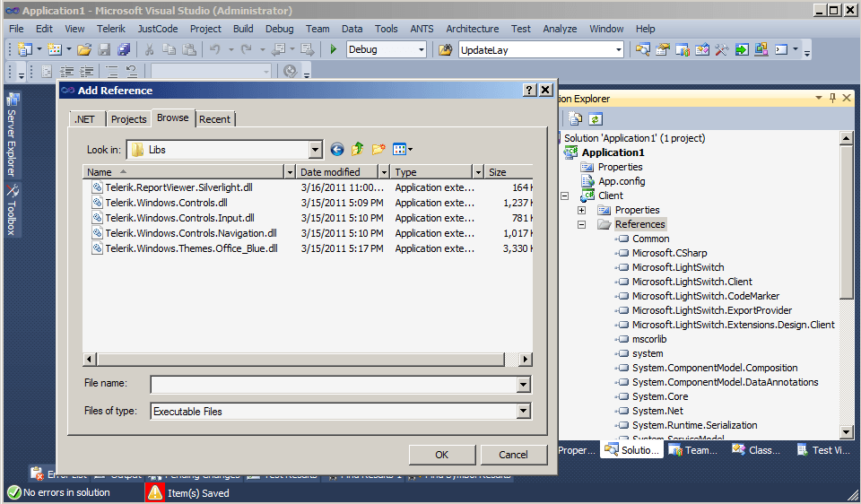Switch to the Projects tab
Screen dimensions: 861x504
(x=128, y=119)
